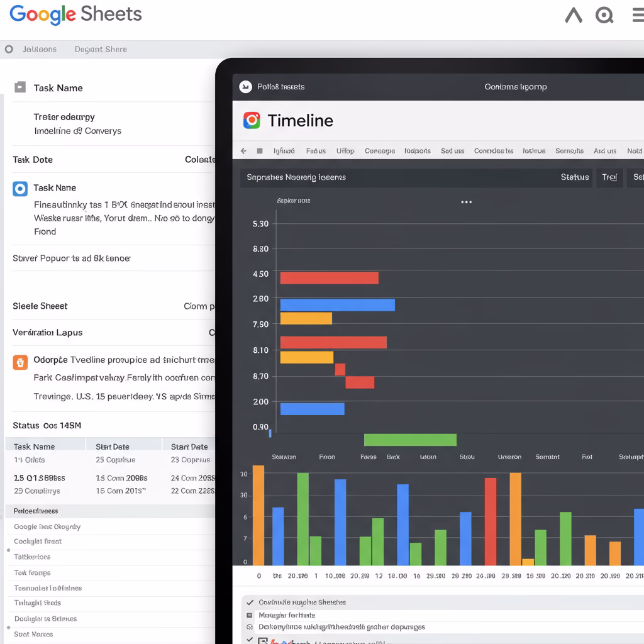Click the 29 Conolinrys table cell
This screenshot has width=644, height=644.
coord(37,491)
